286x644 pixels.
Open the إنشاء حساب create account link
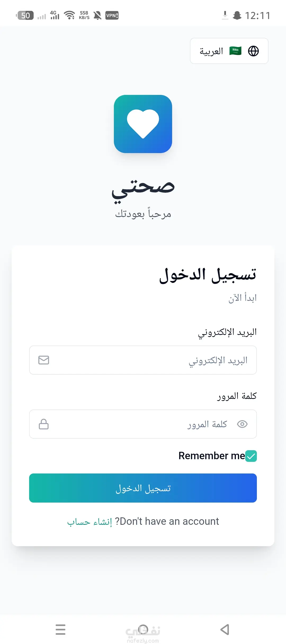[90, 522]
